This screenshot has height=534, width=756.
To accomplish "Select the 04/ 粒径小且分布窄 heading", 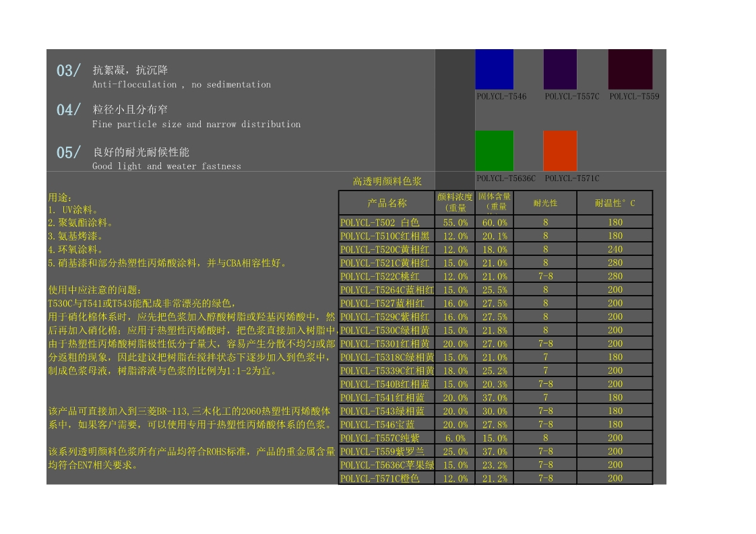I will [x=130, y=109].
